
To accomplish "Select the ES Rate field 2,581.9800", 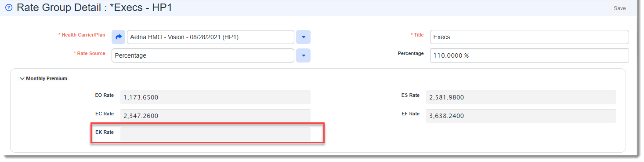I will click(521, 97).
